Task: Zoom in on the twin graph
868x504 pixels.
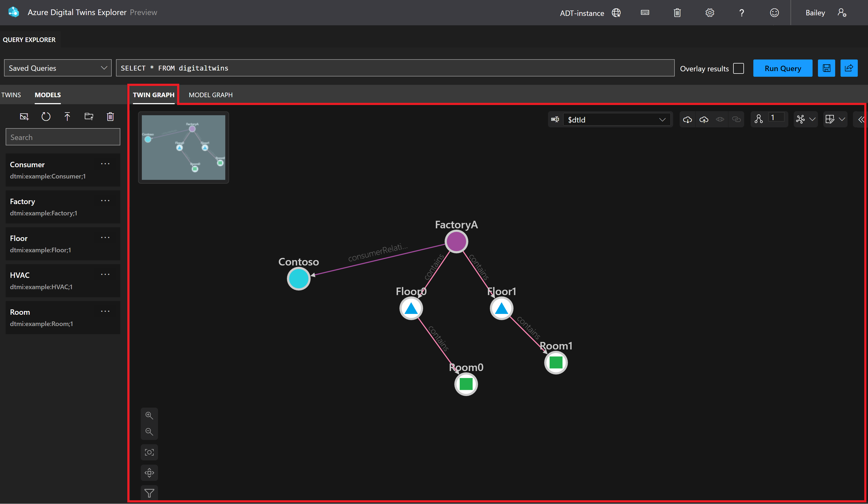Action: coord(149,415)
